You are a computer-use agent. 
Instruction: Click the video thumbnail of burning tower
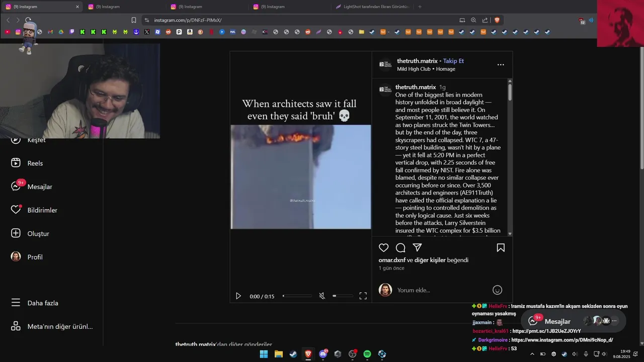pos(301,177)
